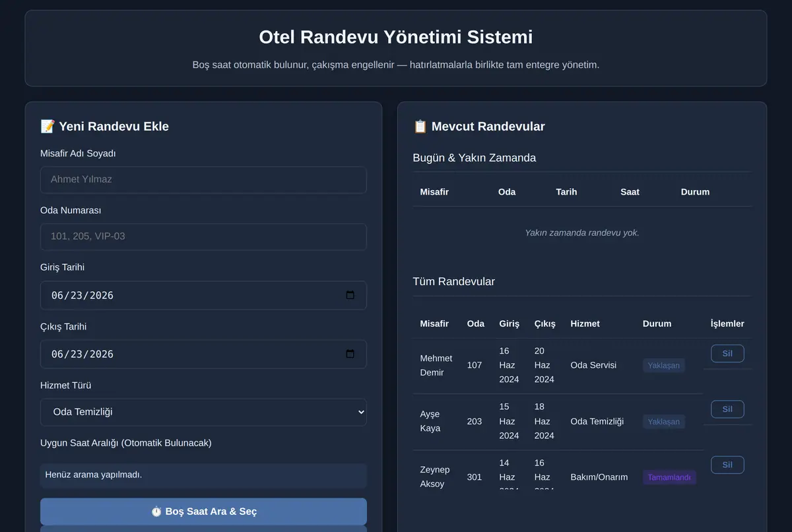Click the Mevcut Randevular panel title

click(479, 126)
